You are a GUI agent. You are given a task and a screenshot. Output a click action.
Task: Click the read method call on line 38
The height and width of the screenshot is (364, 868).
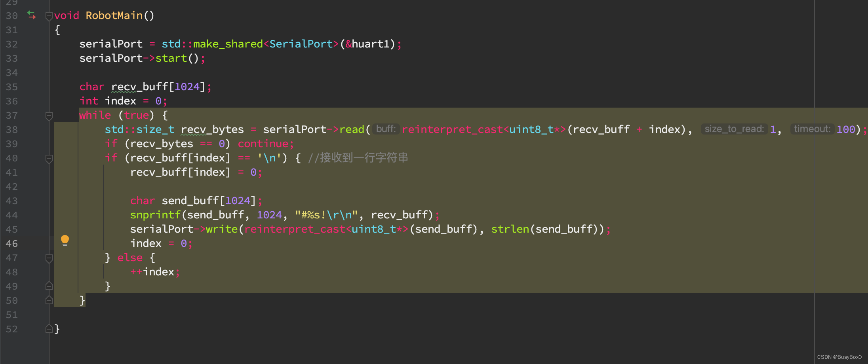tap(352, 129)
